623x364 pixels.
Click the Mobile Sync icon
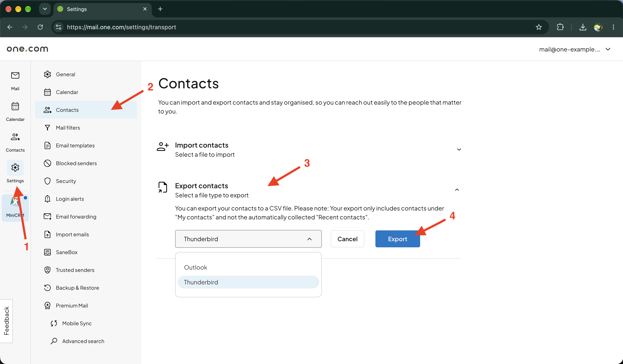click(54, 323)
